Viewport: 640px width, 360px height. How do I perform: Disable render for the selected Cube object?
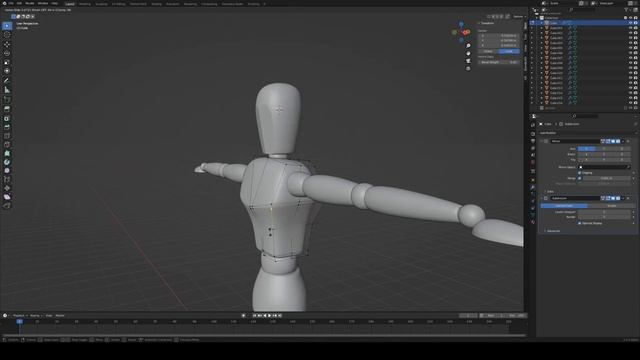636,23
